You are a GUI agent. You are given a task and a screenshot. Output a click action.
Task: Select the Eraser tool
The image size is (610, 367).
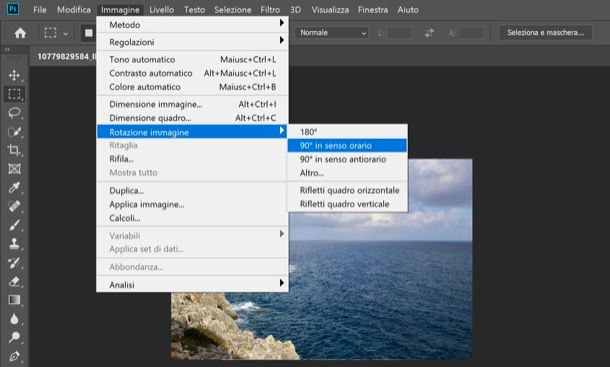point(14,281)
